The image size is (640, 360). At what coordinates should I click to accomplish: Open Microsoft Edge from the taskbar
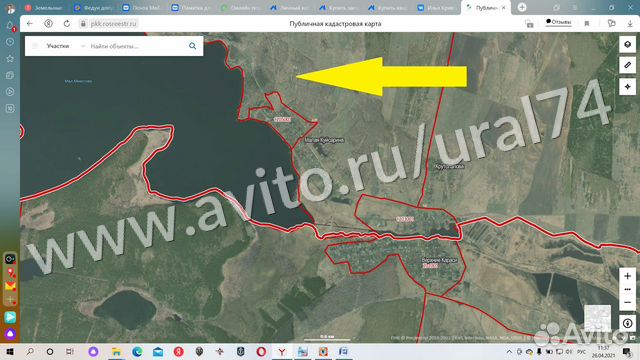[137, 351]
